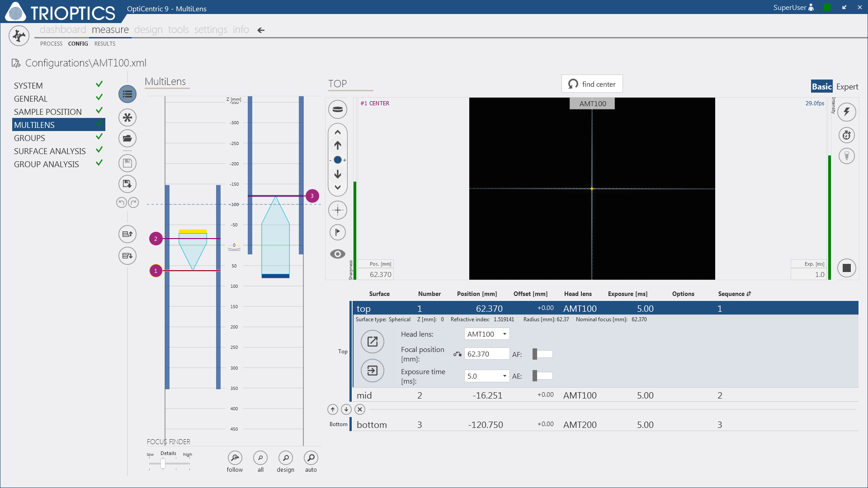Click the crosshair target icon beside the camera view
Screen dimensions: 868x488
tap(337, 210)
